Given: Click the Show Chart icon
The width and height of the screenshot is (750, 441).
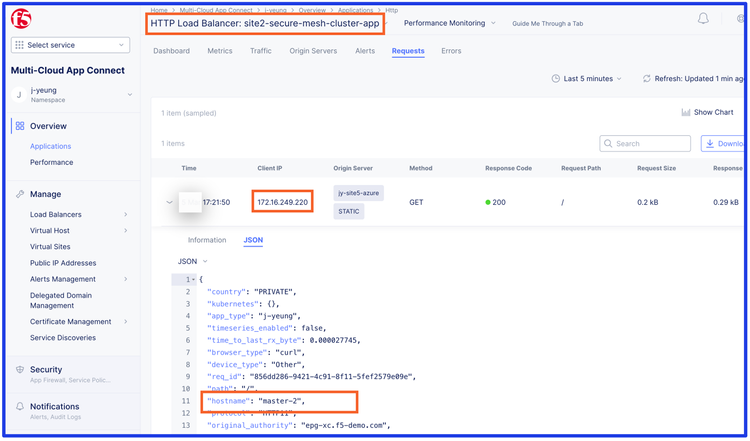Looking at the screenshot, I should click(686, 112).
